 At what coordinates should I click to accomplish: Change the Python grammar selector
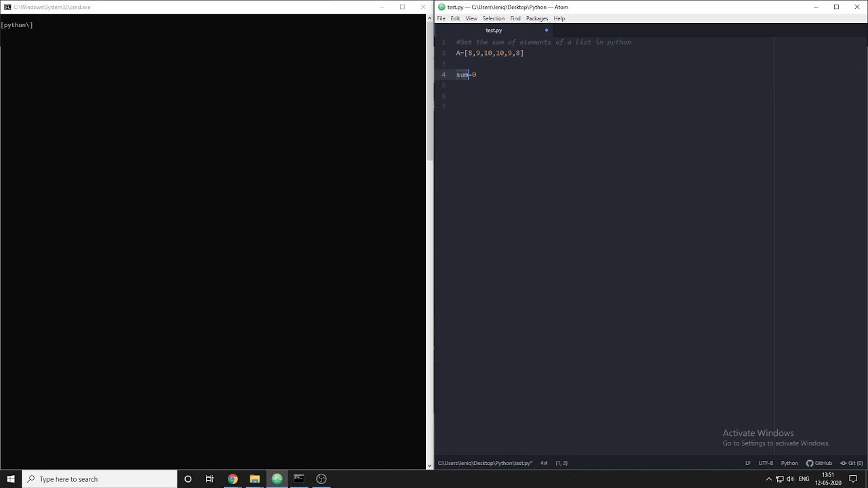[789, 463]
